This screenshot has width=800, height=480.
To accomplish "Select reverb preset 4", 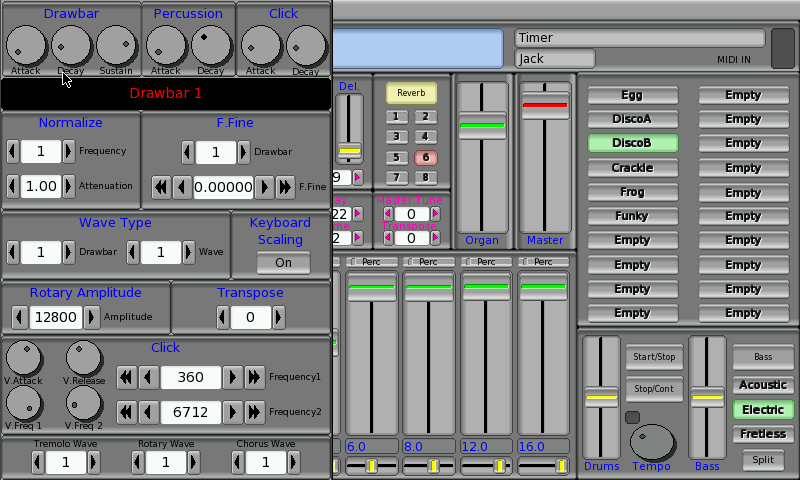I will (426, 137).
